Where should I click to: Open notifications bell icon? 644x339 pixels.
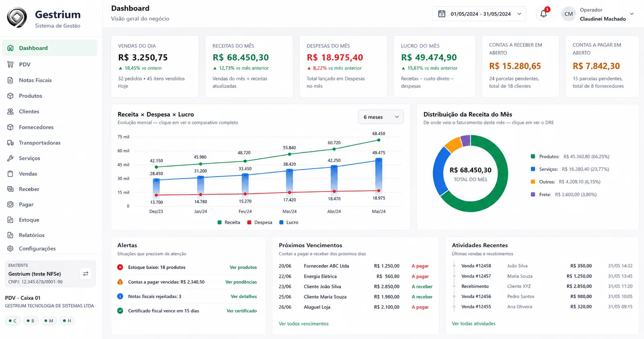pyautogui.click(x=543, y=14)
